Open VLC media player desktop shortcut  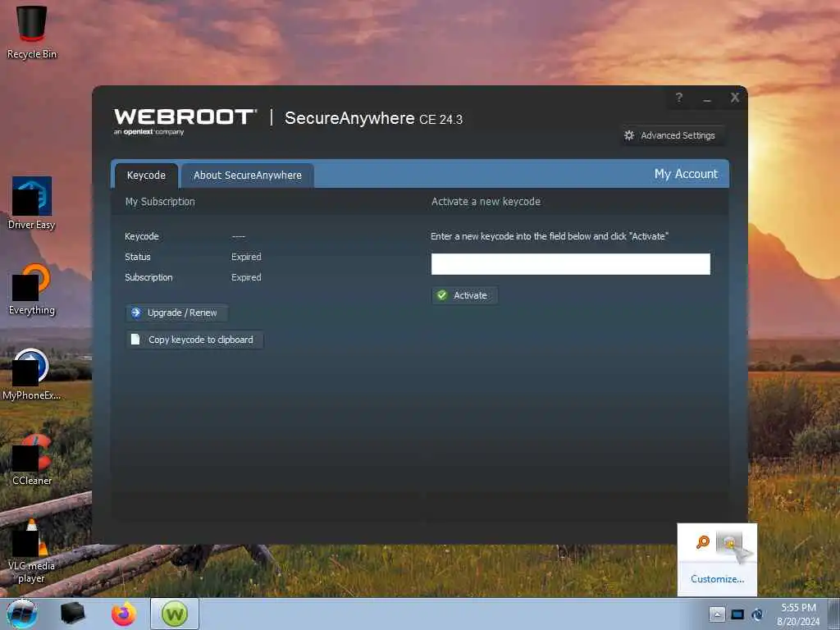tap(32, 551)
